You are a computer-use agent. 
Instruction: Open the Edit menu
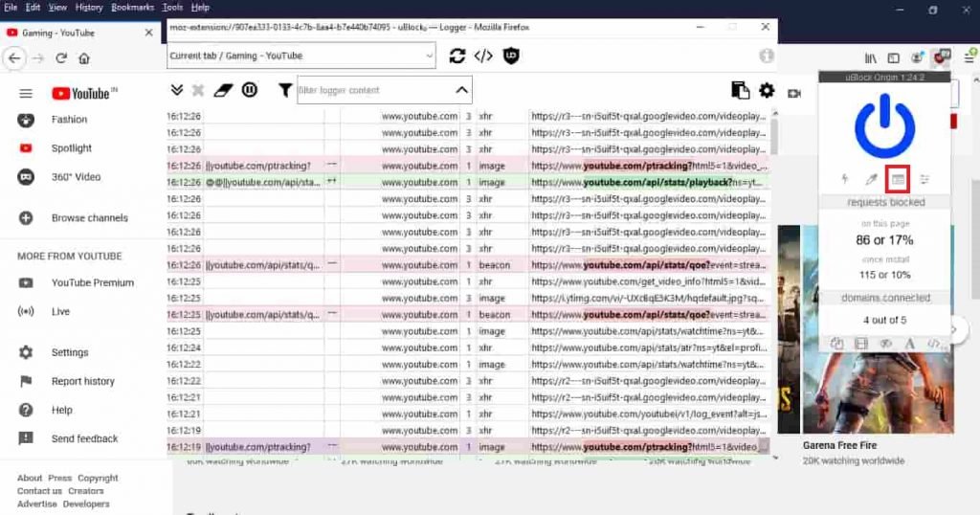33,8
